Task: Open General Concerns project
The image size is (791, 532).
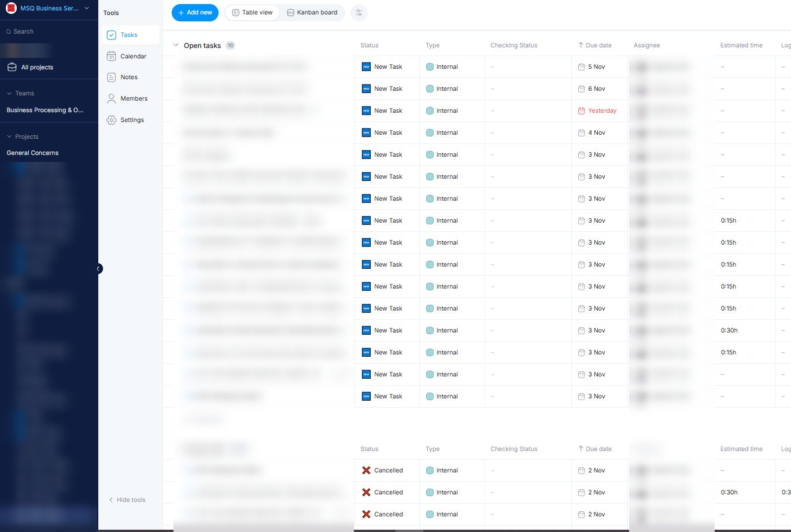Action: 32,153
